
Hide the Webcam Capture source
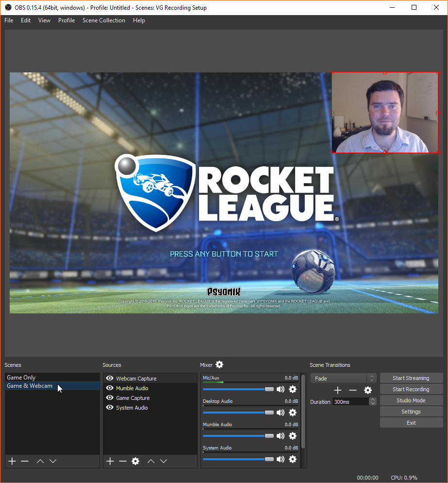point(110,378)
